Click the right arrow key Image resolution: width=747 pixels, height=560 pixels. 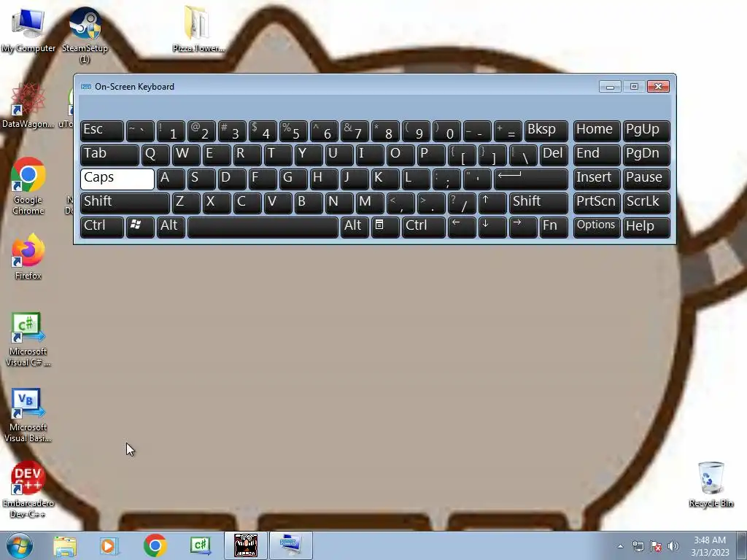click(522, 227)
